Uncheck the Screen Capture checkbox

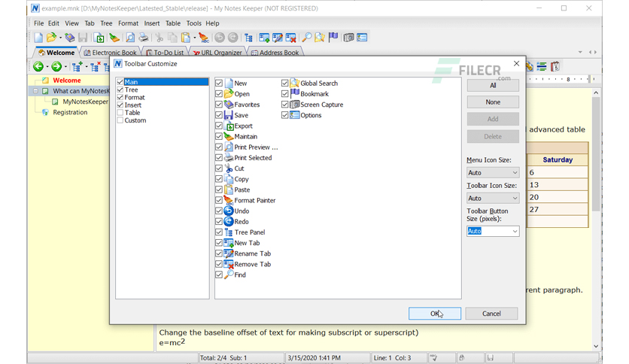click(285, 105)
